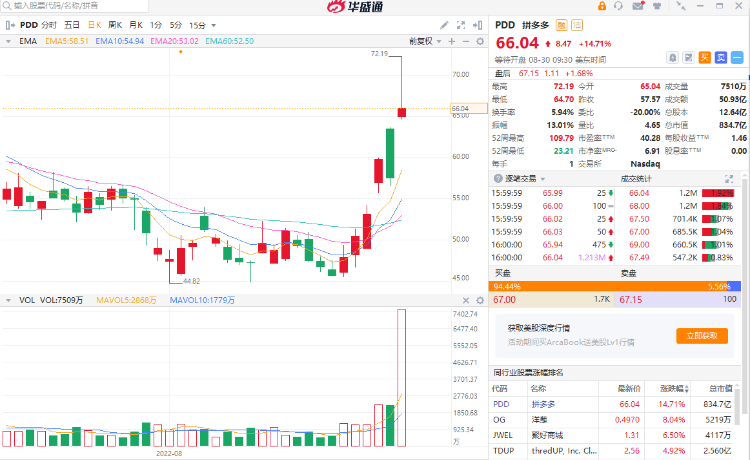Screen dimensions: 750x460
Task: Expand the VOL indicator dropdown arrow
Action: (8, 300)
